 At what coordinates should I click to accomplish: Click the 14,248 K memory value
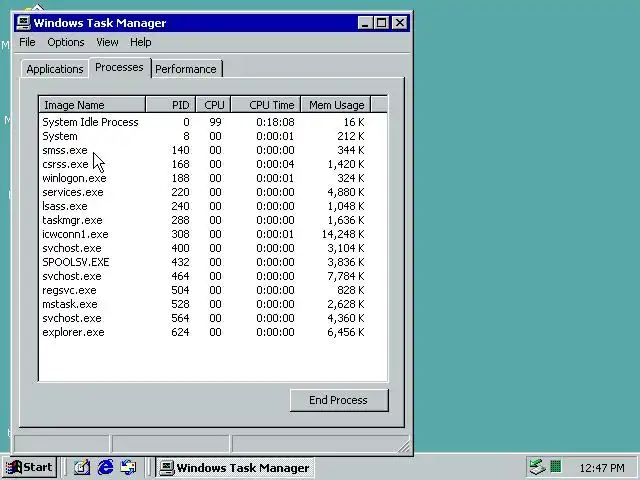click(x=343, y=234)
